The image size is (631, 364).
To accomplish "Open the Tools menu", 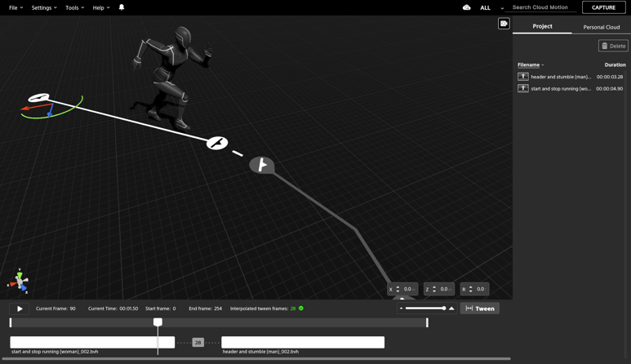I will tap(75, 7).
